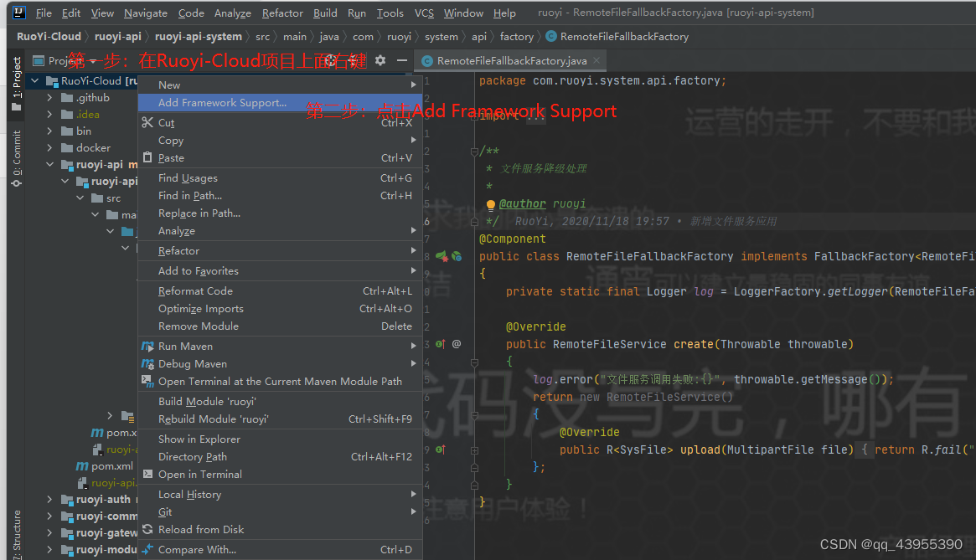
Task: Expand the ruoyi-auth module
Action: click(x=49, y=499)
